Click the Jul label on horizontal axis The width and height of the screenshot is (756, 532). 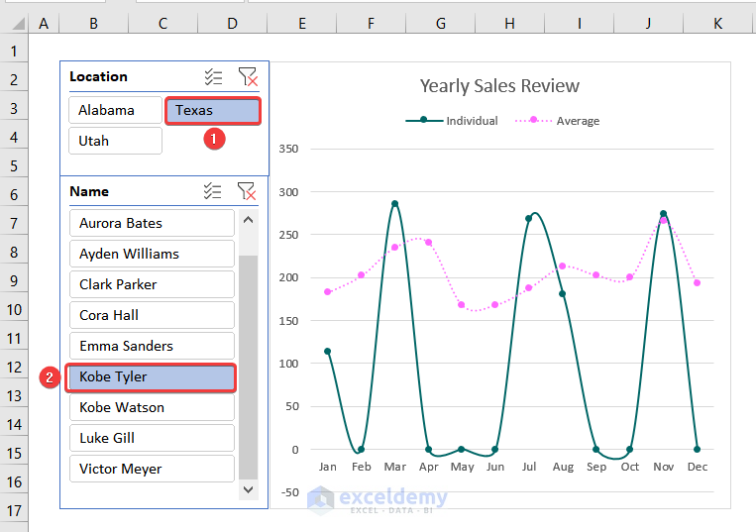(x=529, y=467)
